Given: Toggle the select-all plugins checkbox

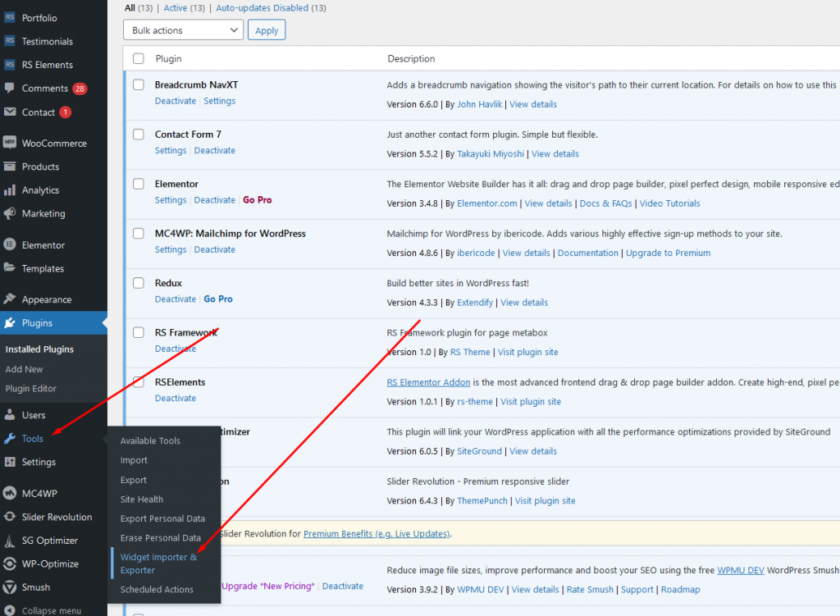Looking at the screenshot, I should pos(138,58).
